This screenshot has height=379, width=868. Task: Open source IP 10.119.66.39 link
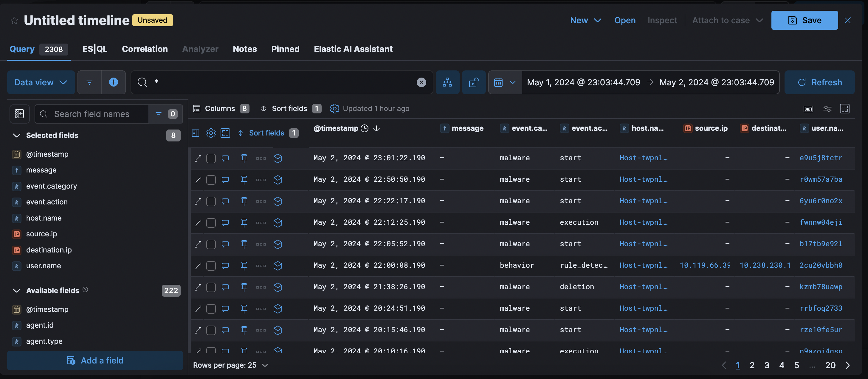tap(704, 266)
